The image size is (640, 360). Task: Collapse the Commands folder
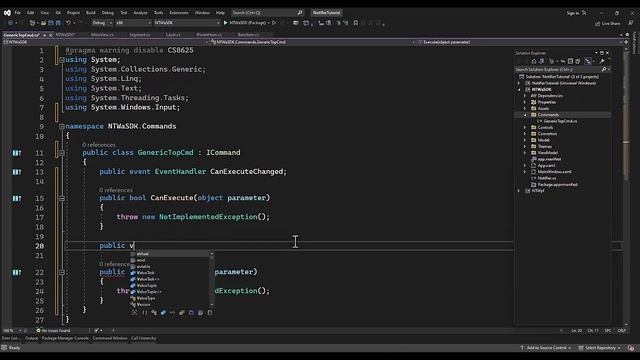(x=525, y=115)
